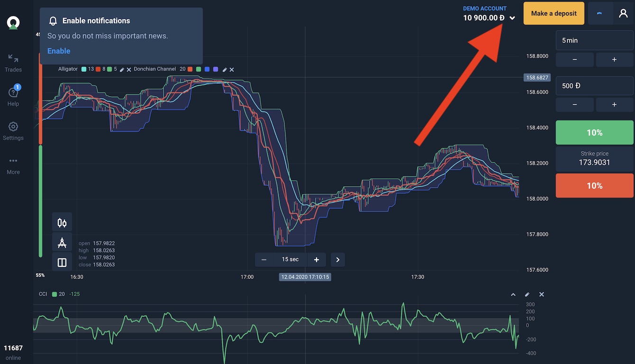Image resolution: width=635 pixels, height=364 pixels.
Task: Open the Settings gear in sidebar
Action: click(13, 131)
